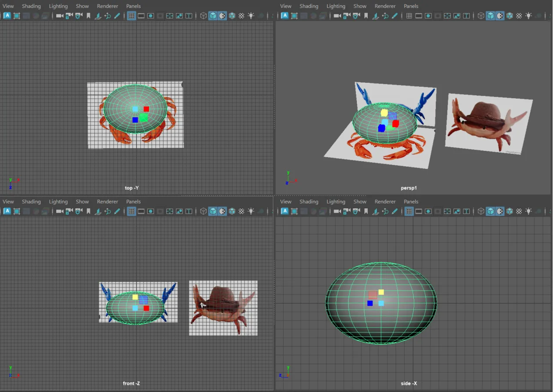Turn on scene lights icon in persp view
The width and height of the screenshot is (553, 392).
(529, 15)
